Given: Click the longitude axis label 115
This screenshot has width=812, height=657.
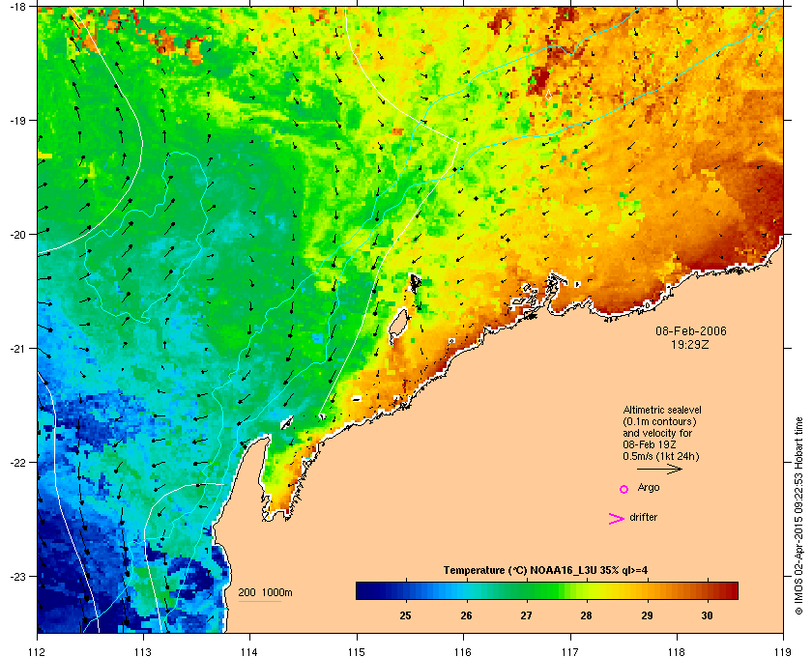Looking at the screenshot, I should pyautogui.click(x=357, y=651).
